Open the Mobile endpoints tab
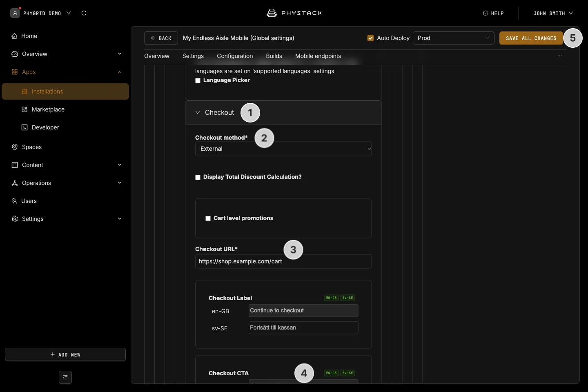Viewport: 588px width, 392px height. pos(318,56)
